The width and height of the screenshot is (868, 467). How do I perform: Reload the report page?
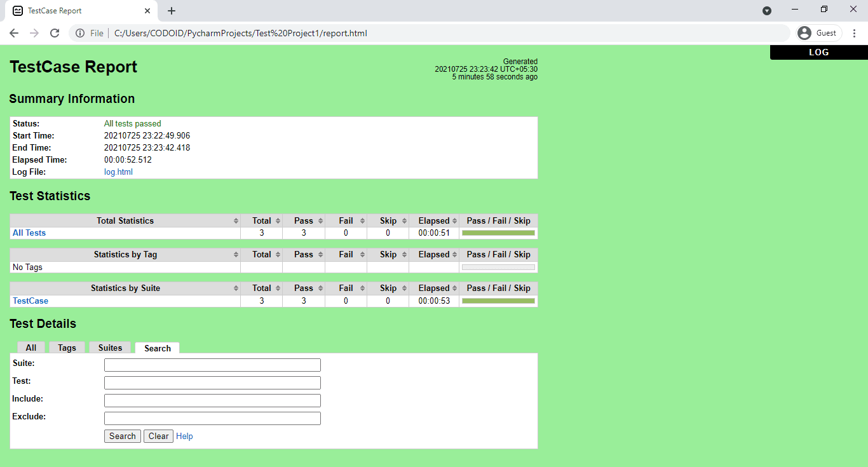click(55, 33)
